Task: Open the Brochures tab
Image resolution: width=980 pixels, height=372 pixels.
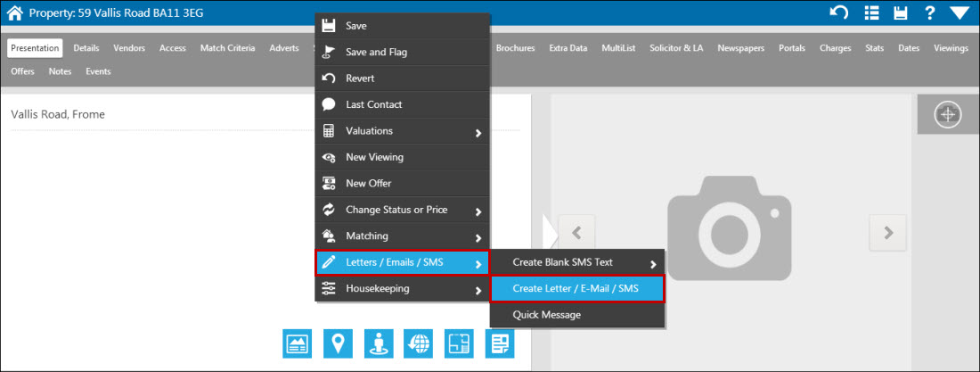Action: click(516, 48)
